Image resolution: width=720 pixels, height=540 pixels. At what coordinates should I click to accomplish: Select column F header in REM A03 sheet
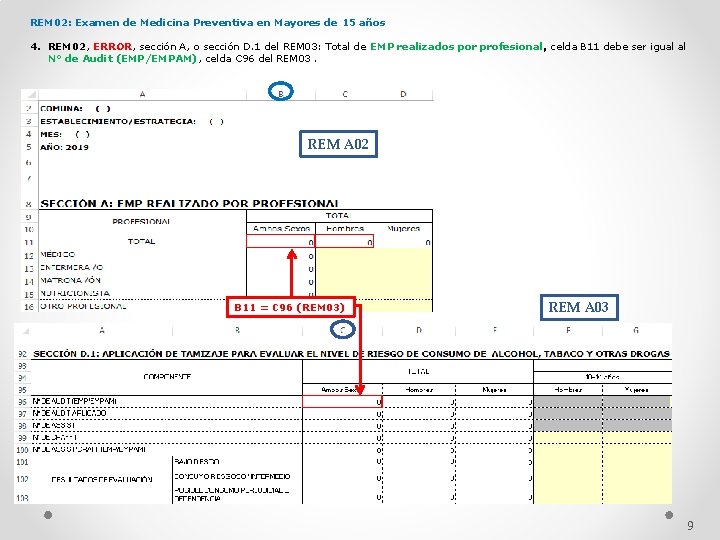pyautogui.click(x=568, y=330)
